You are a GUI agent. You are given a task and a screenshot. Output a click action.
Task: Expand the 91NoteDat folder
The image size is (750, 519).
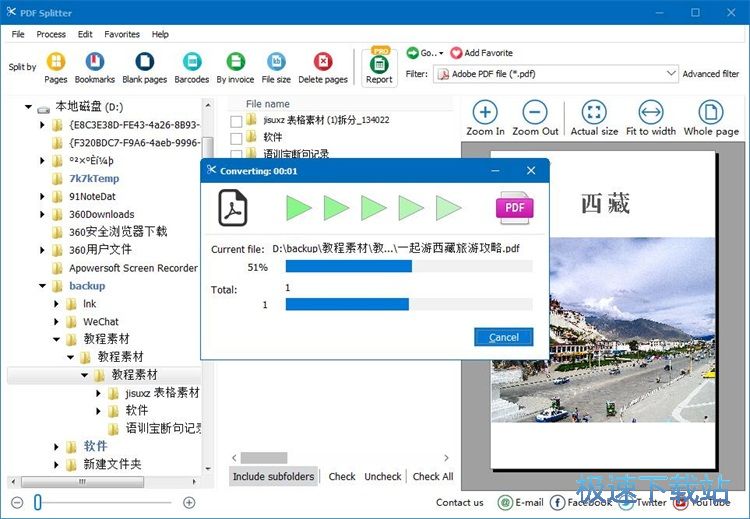tap(42, 197)
